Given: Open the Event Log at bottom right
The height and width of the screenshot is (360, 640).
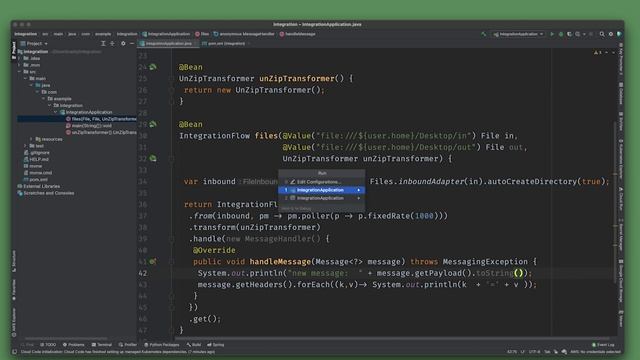Looking at the screenshot, I should [603, 345].
